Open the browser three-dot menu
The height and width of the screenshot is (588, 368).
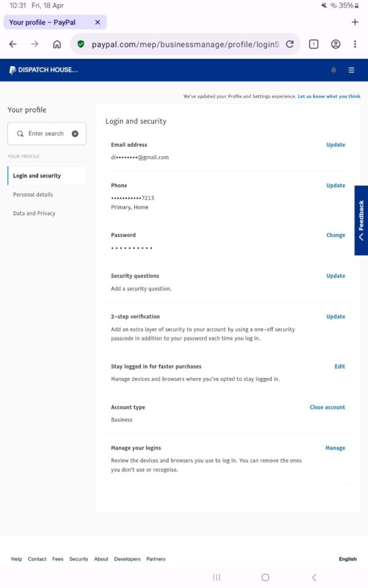(x=355, y=44)
